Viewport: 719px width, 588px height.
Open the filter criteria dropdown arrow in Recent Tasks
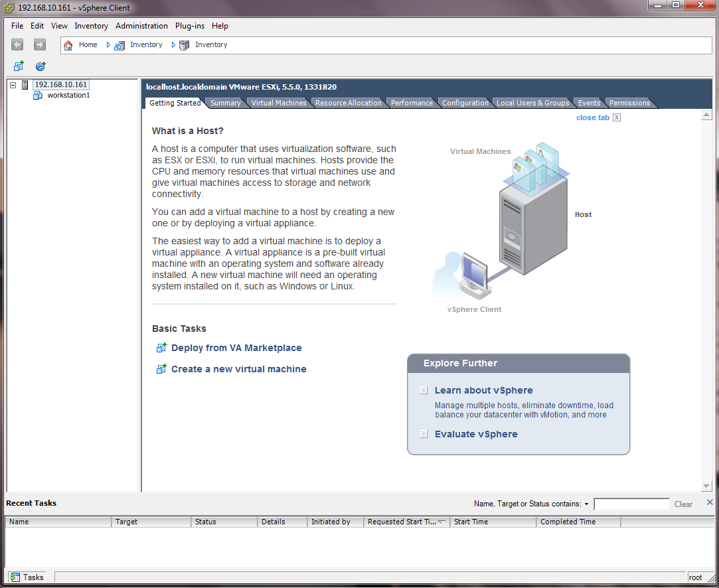587,504
